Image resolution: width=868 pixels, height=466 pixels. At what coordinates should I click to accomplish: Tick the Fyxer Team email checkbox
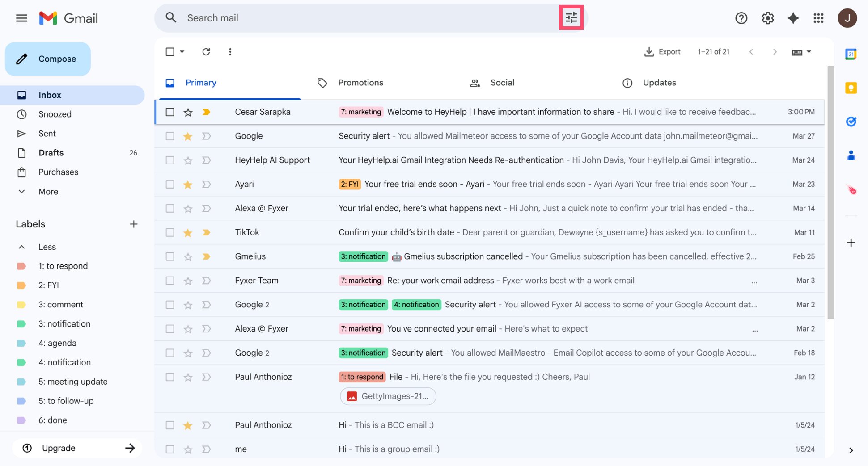click(170, 281)
